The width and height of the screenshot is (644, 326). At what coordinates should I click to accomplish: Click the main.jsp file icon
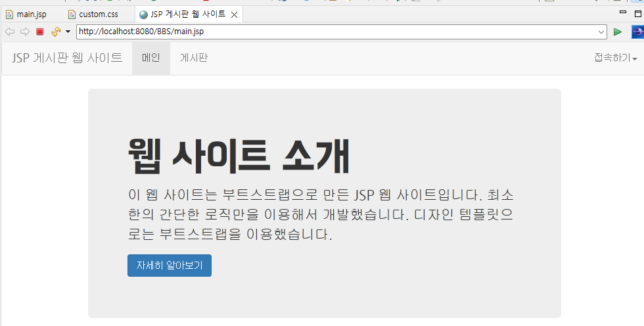[x=9, y=14]
